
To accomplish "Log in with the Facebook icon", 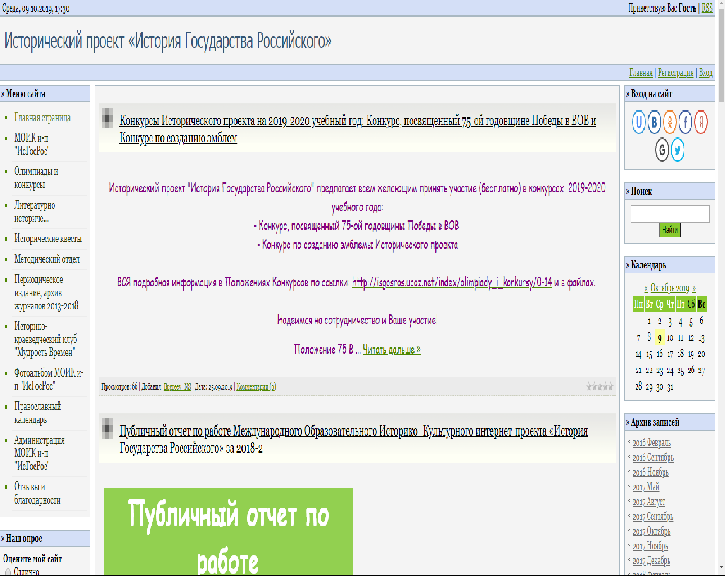I will (685, 122).
